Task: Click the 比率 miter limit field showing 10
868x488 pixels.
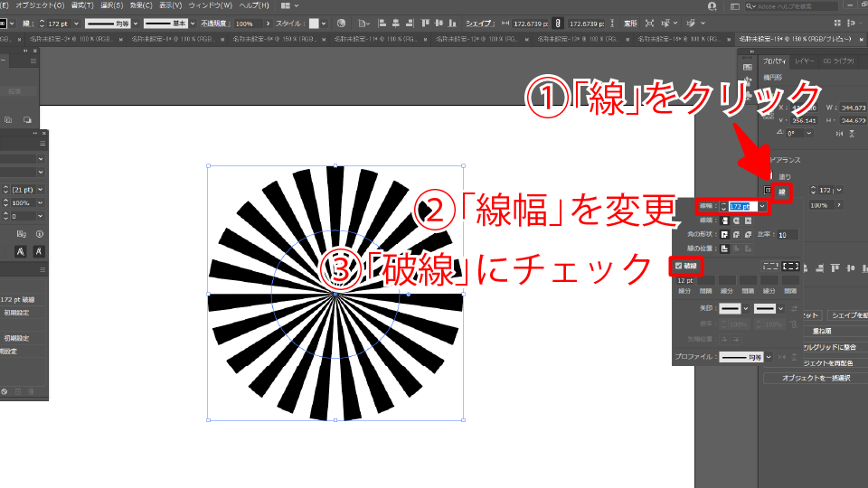Action: click(788, 235)
